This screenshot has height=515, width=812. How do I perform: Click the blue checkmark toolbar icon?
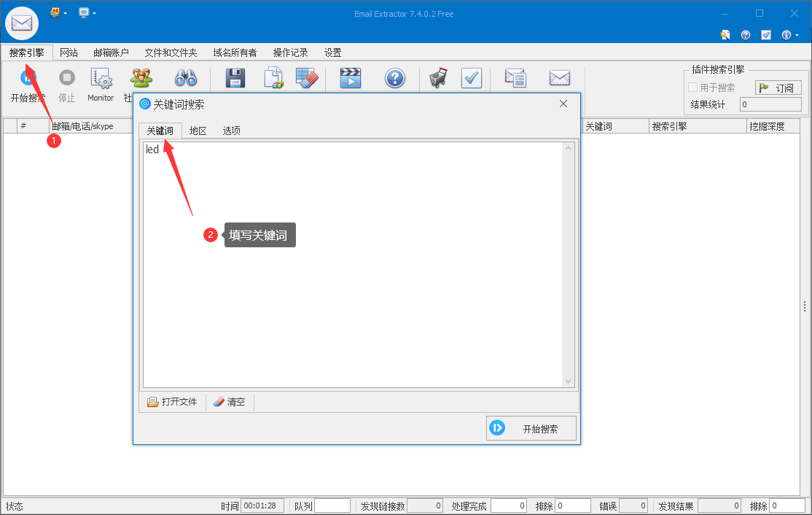(472, 78)
